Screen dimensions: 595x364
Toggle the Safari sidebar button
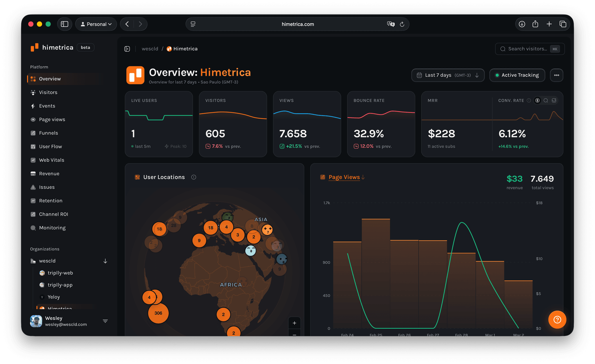(x=64, y=24)
